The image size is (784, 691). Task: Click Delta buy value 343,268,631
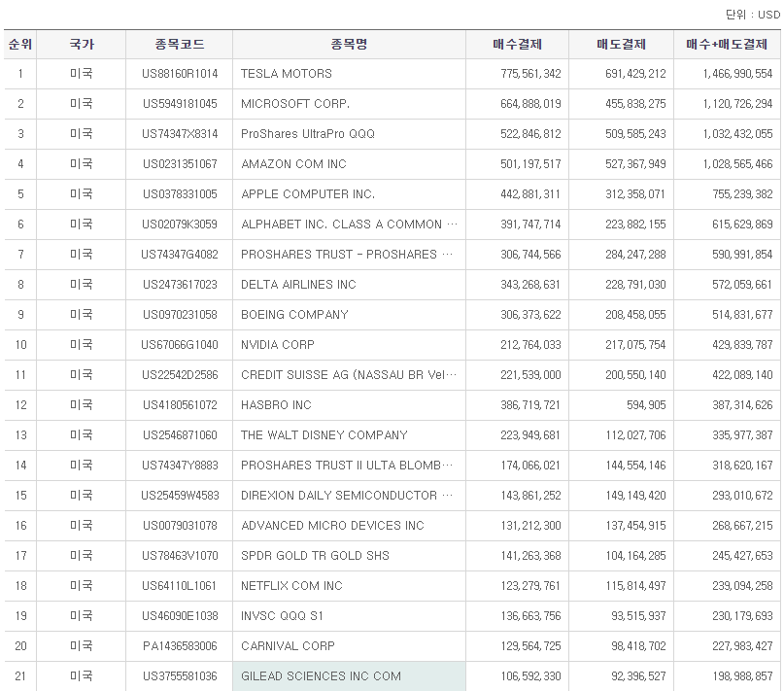530,284
